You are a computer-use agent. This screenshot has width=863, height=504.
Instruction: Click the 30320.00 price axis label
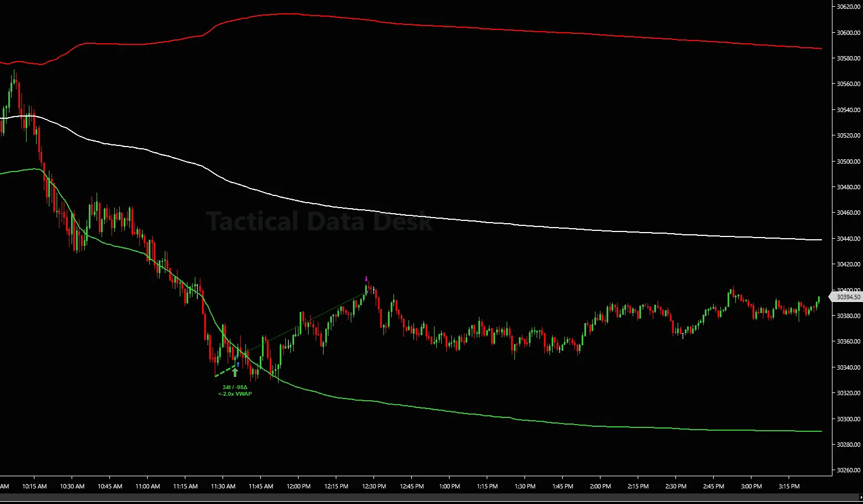[x=849, y=393]
